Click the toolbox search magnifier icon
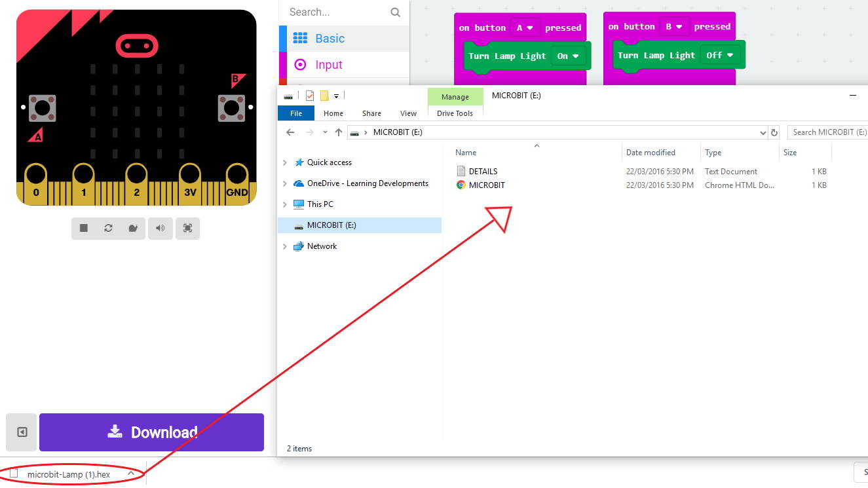Screen dimensions: 868x488 coord(395,12)
